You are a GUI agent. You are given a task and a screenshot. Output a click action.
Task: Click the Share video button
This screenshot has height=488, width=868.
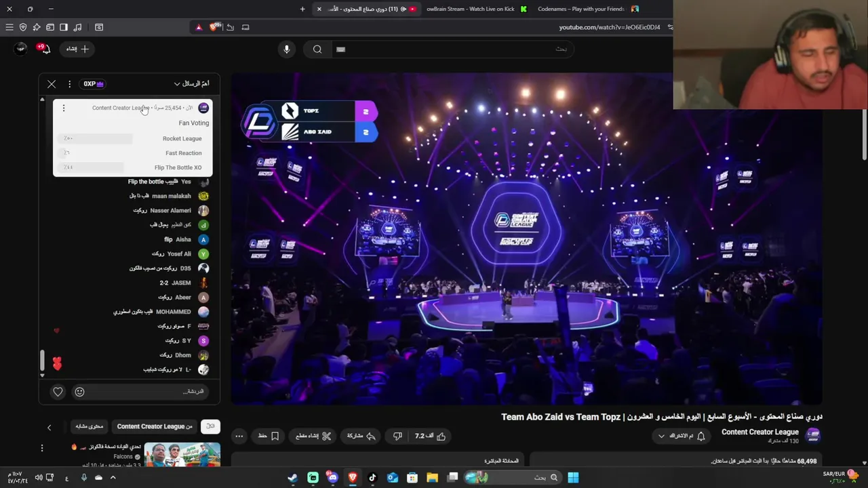pyautogui.click(x=361, y=436)
